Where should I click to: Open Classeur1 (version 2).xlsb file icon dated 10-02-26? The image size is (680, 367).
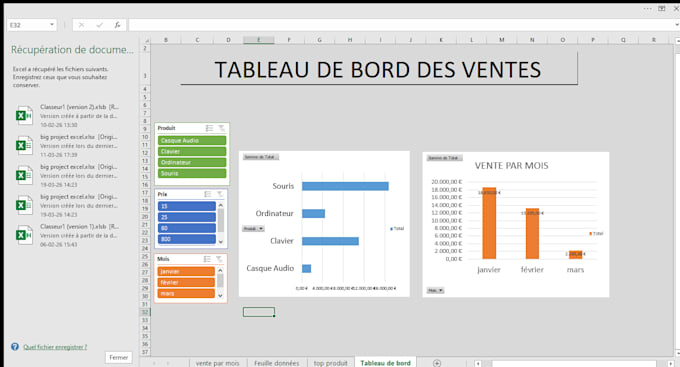(x=24, y=115)
